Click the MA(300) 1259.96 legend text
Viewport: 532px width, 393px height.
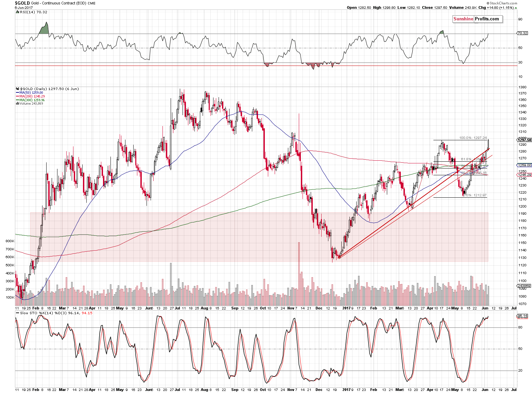point(32,100)
